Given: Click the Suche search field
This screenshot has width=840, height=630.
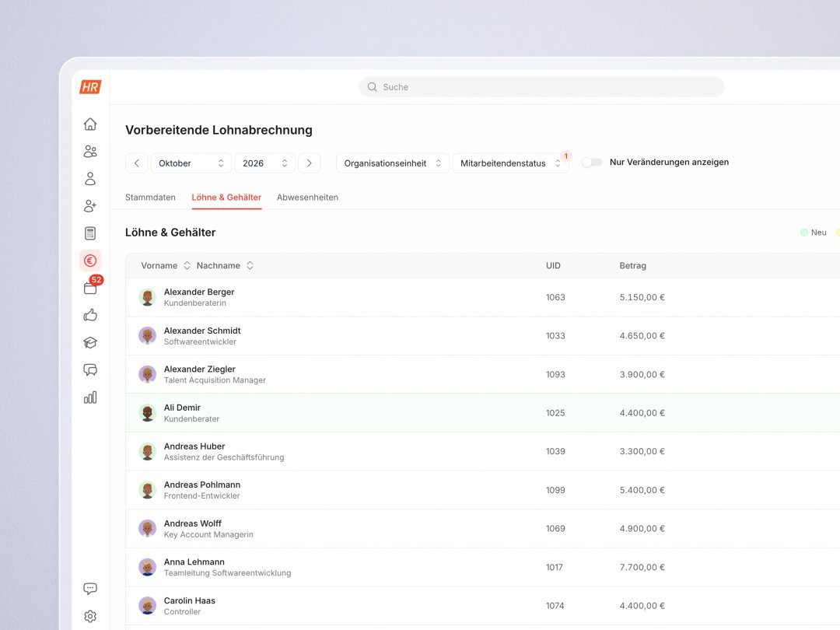Looking at the screenshot, I should tap(541, 87).
